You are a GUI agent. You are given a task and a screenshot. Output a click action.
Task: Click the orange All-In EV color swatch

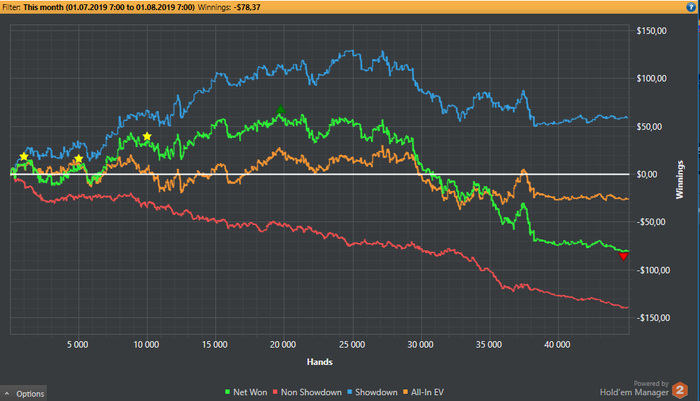[x=405, y=392]
